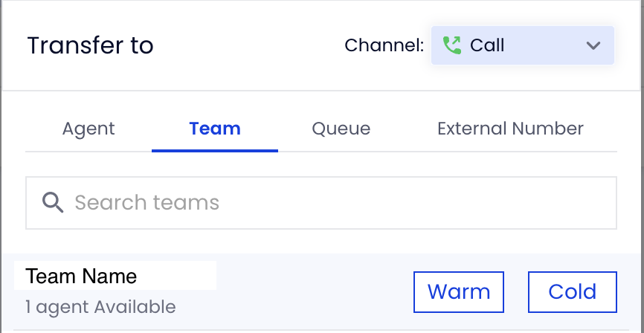The height and width of the screenshot is (333, 644).
Task: Expand the Channel dropdown chevron arrow
Action: coord(593,45)
